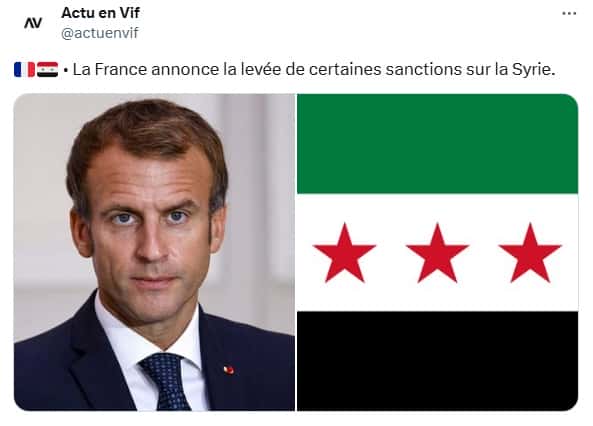Click the Actu en Vif display name
This screenshot has width=593, height=426.
pyautogui.click(x=100, y=13)
